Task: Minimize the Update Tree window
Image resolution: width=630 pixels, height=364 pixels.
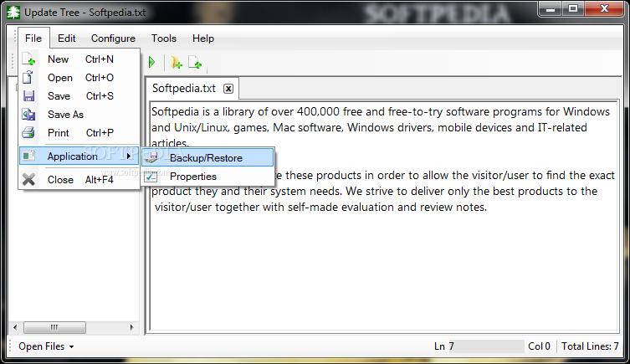Action: pos(551,9)
